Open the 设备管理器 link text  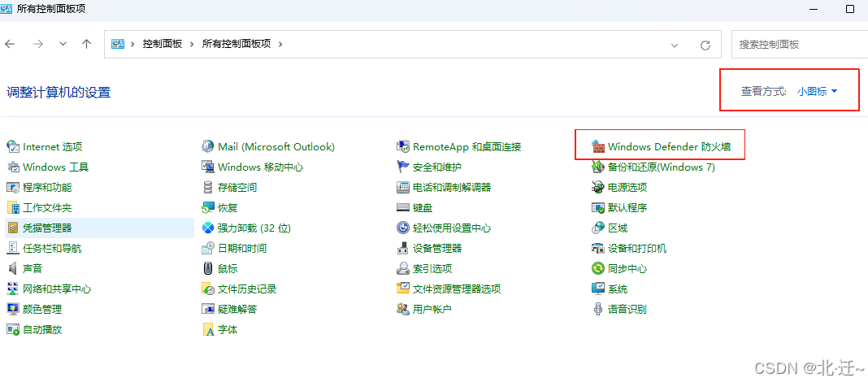pyautogui.click(x=437, y=248)
